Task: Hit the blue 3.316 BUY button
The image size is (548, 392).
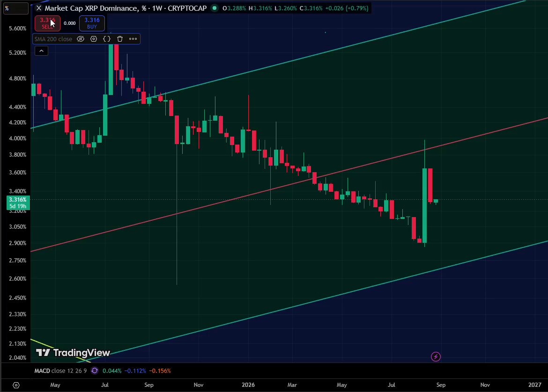Action: 92,23
